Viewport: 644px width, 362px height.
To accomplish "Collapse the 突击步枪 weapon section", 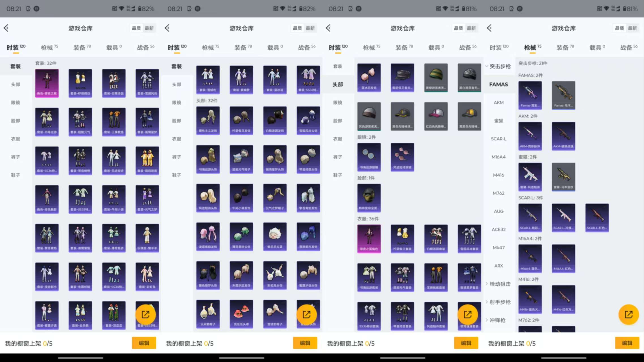I will (x=499, y=66).
